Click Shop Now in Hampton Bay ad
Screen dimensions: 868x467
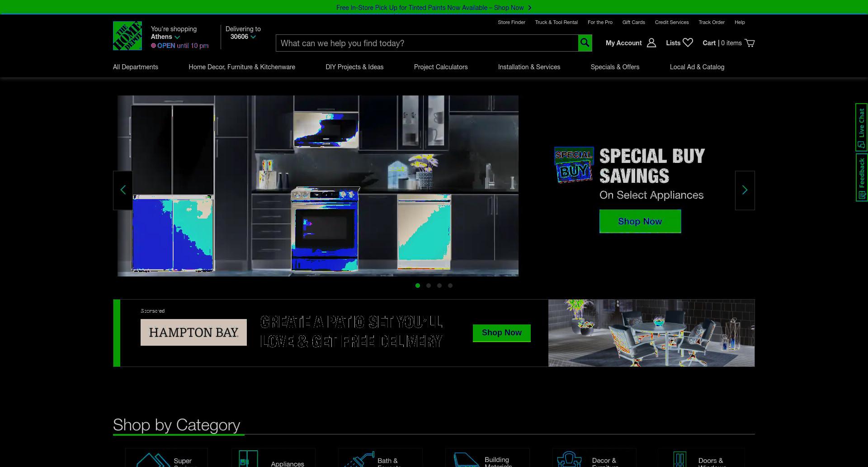click(x=502, y=333)
